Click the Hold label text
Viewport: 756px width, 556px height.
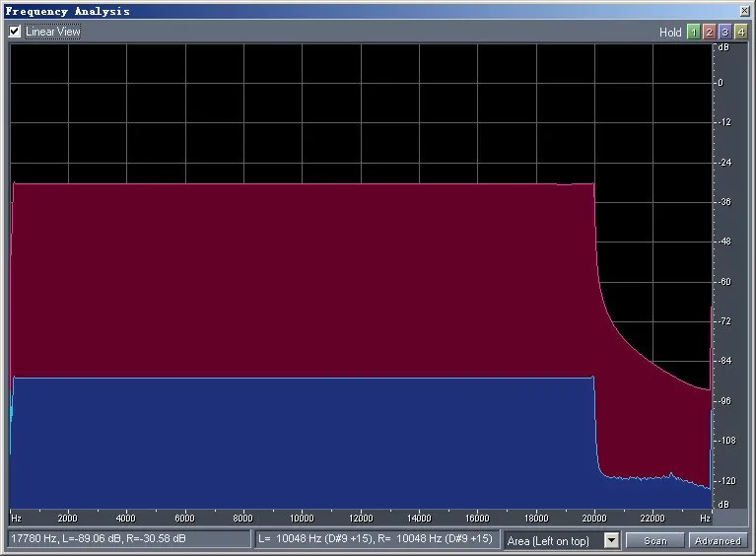pyautogui.click(x=670, y=33)
